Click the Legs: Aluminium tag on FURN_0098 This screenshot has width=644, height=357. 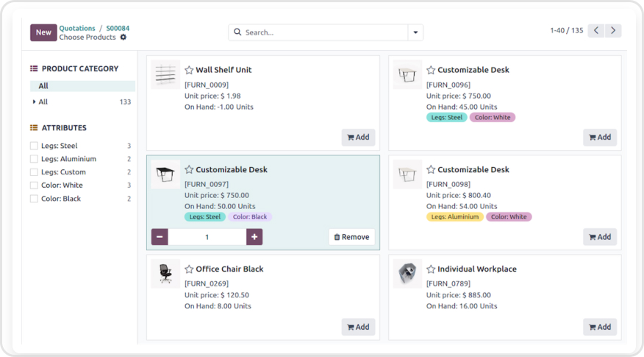455,216
